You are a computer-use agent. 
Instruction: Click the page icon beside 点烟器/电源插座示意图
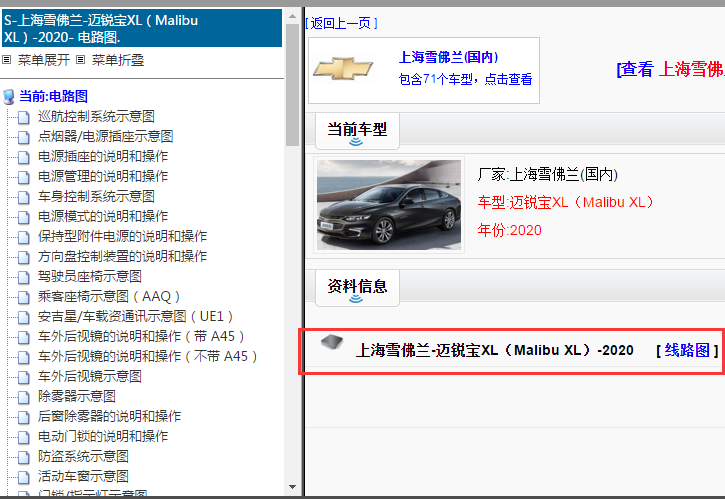(24, 137)
